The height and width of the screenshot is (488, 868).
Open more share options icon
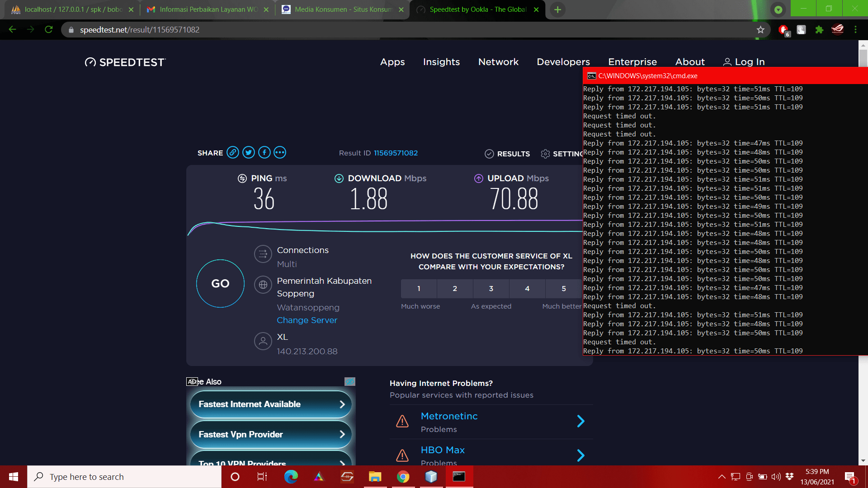click(280, 153)
